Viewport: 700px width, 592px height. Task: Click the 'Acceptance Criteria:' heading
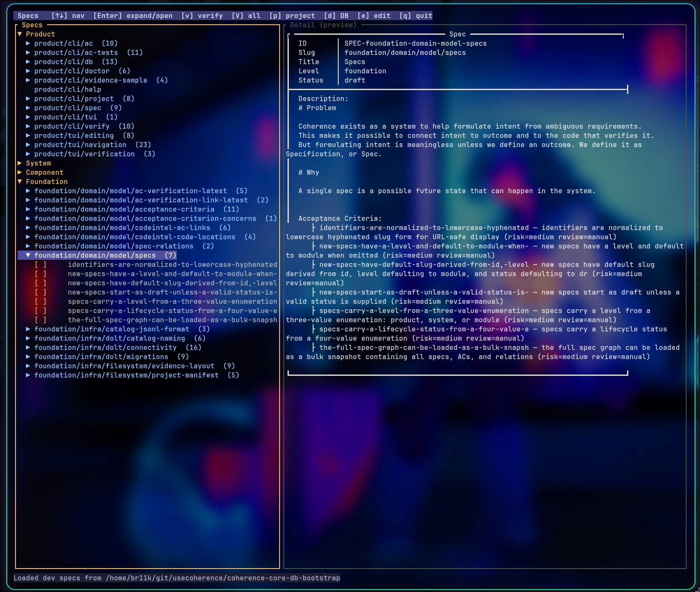[340, 218]
